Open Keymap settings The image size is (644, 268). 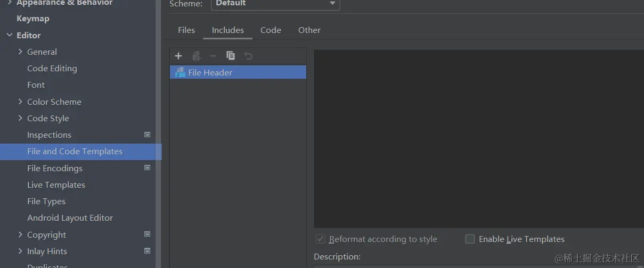coord(33,19)
